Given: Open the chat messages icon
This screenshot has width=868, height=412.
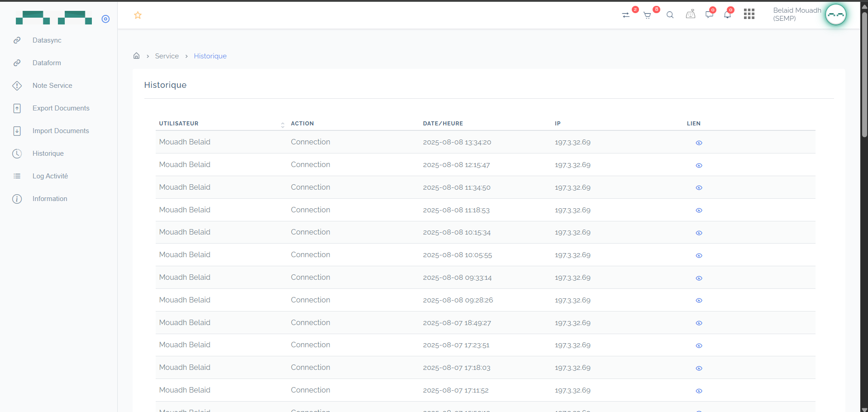Looking at the screenshot, I should [x=709, y=15].
